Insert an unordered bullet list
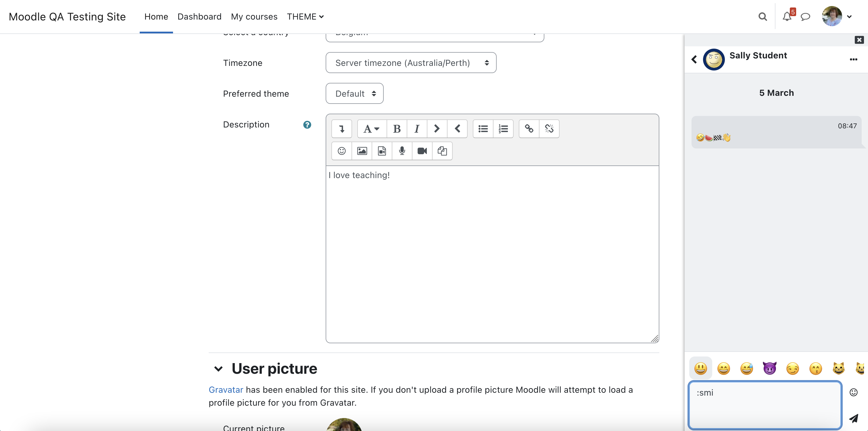868x431 pixels. tap(483, 129)
